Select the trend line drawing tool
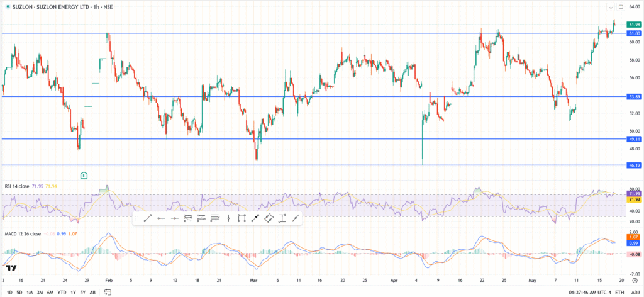Viewport: 644px width, 297px height. pos(147,218)
